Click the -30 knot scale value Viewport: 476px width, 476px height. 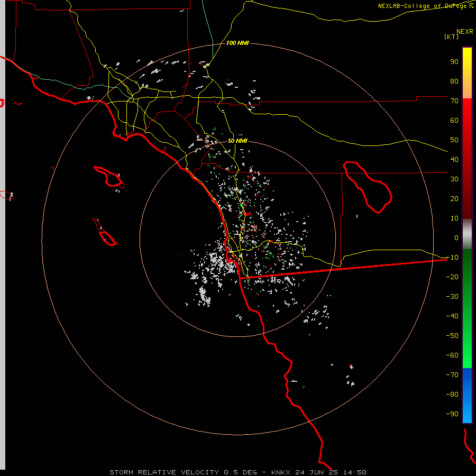click(x=452, y=296)
